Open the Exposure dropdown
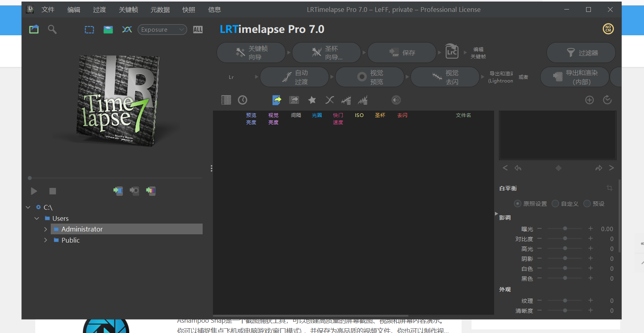The width and height of the screenshot is (644, 333). click(162, 29)
